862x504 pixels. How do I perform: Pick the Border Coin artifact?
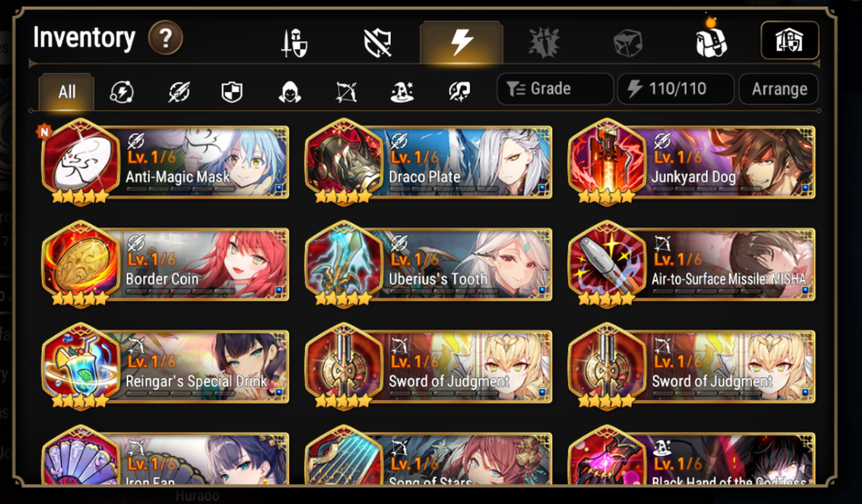[166, 264]
